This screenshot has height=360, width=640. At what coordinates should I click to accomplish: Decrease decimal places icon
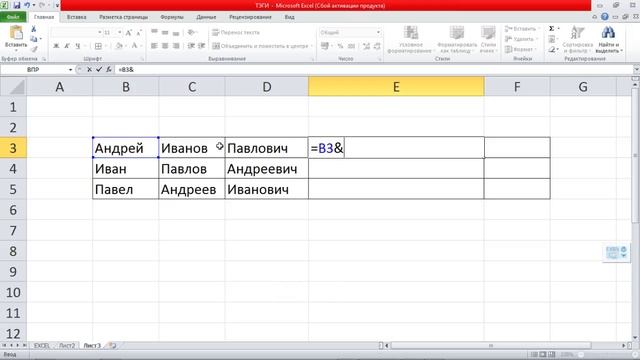(377, 46)
